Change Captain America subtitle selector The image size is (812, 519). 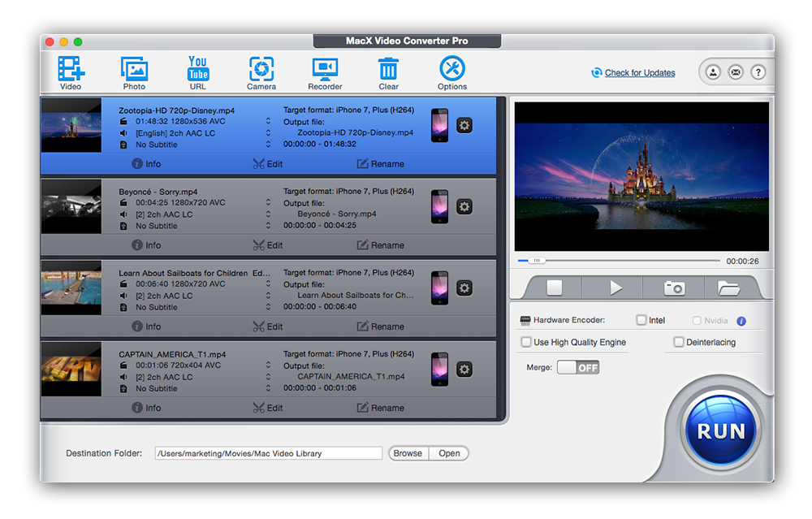[x=268, y=388]
